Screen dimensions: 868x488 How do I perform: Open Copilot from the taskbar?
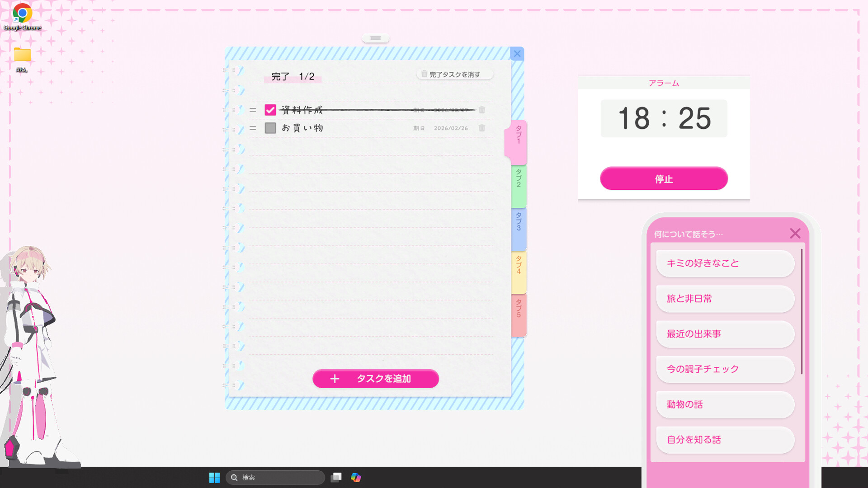pos(356,477)
